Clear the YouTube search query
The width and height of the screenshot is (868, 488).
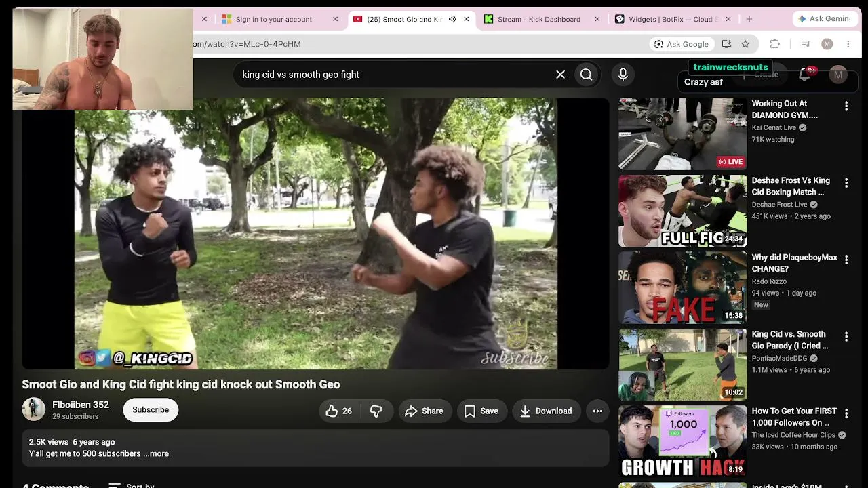[560, 75]
